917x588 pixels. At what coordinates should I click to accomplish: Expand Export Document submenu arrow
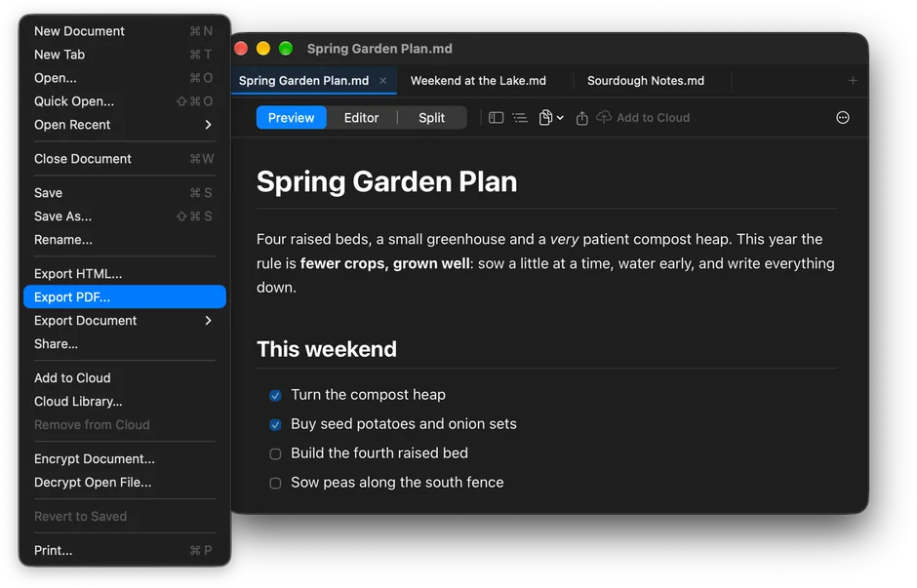point(208,320)
